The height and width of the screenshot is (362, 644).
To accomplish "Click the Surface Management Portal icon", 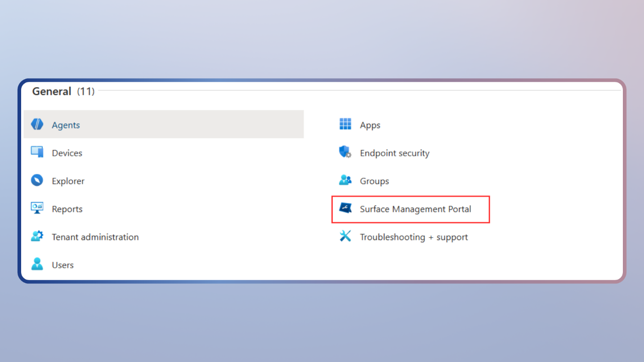I will pyautogui.click(x=345, y=208).
